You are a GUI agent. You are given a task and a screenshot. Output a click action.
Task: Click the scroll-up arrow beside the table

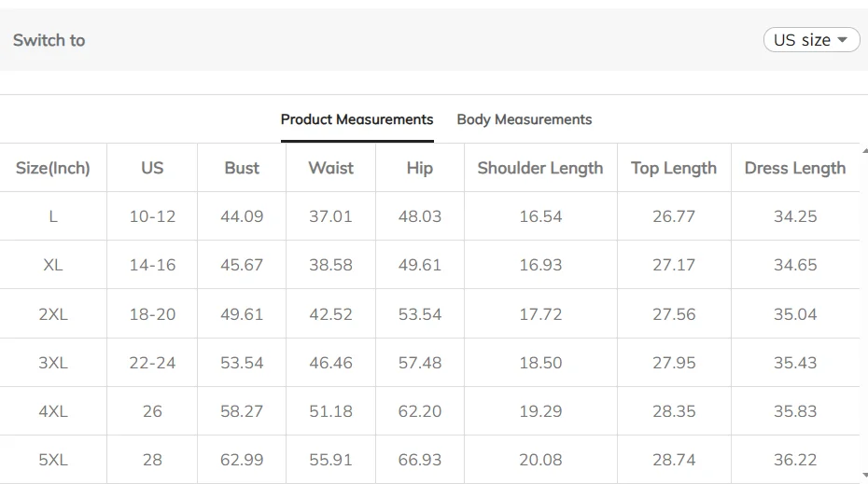[x=864, y=150]
